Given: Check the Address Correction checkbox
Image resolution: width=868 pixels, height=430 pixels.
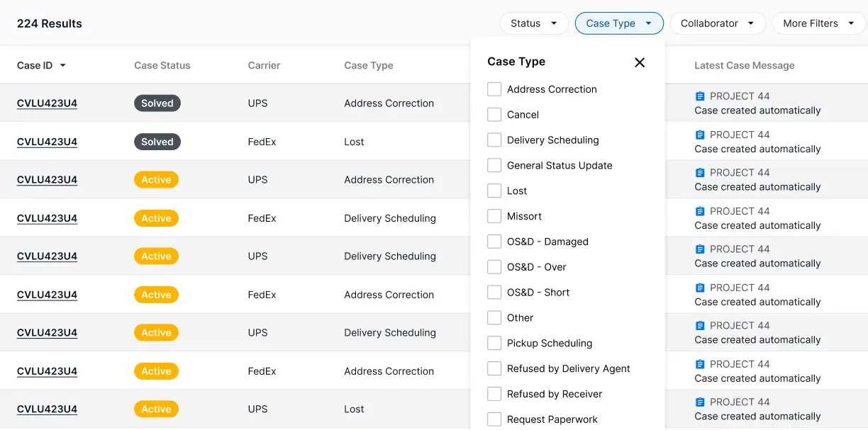Looking at the screenshot, I should (x=494, y=89).
